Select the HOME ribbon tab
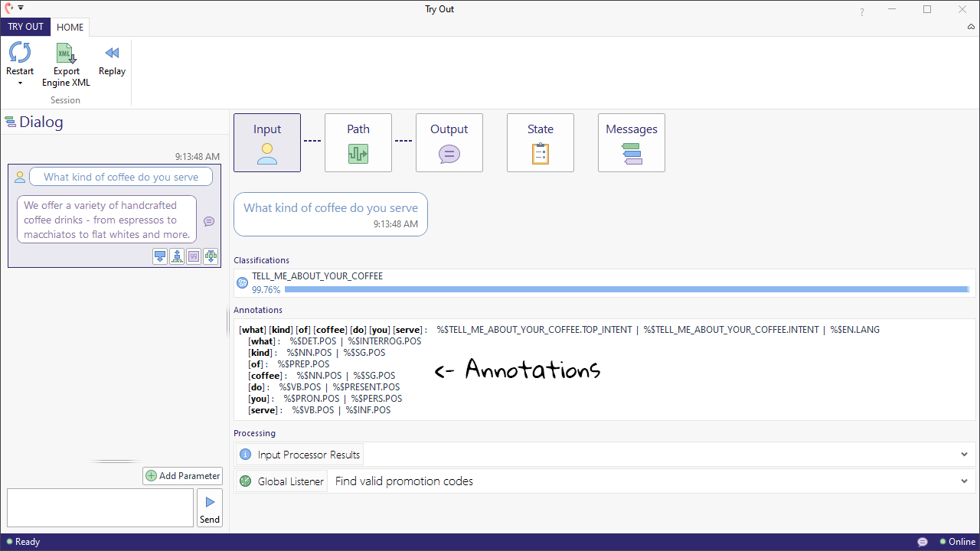 [70, 27]
